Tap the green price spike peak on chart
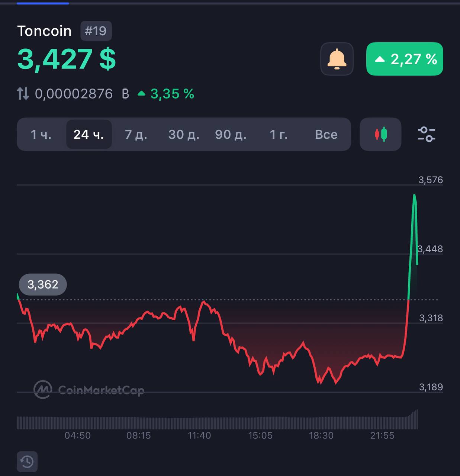The image size is (460, 476). (x=414, y=195)
